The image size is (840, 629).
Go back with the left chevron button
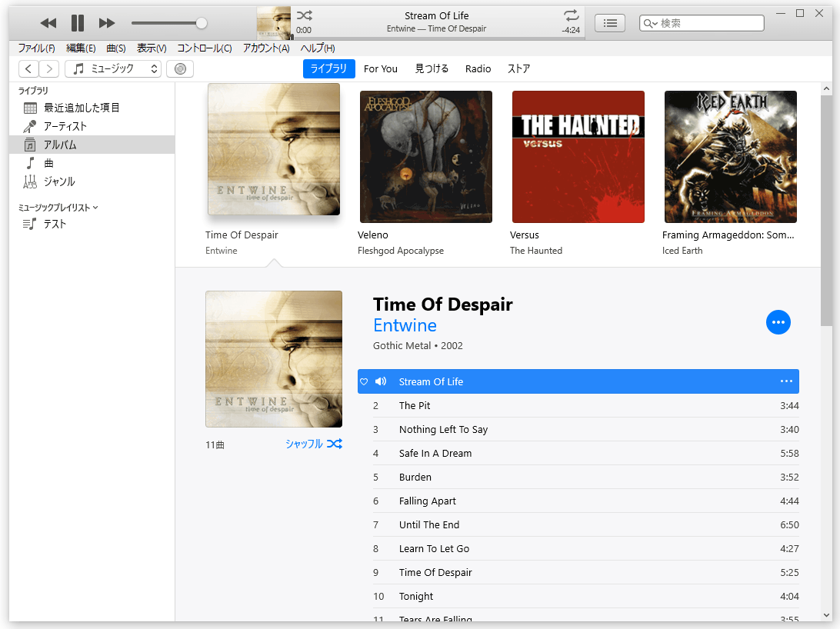[x=28, y=68]
